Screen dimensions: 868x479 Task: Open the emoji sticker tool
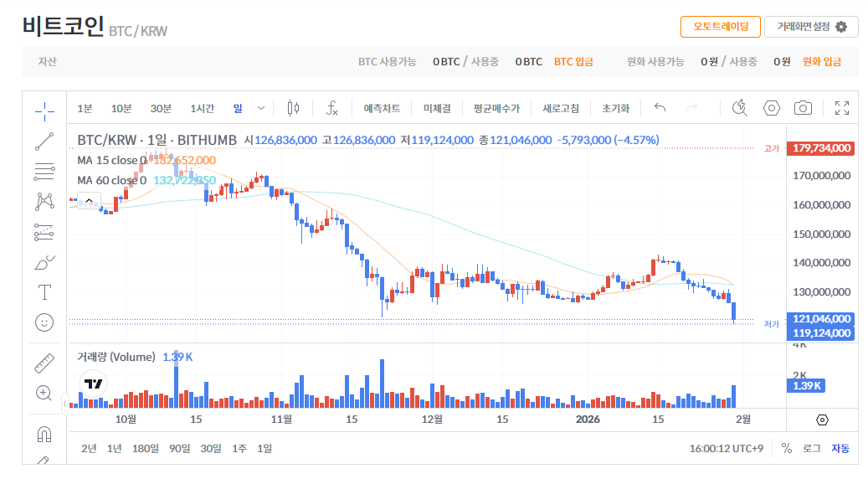coord(44,322)
